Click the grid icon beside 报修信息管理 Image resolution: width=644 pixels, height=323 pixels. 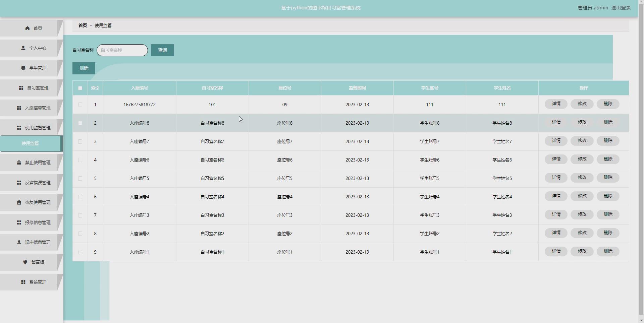19,222
